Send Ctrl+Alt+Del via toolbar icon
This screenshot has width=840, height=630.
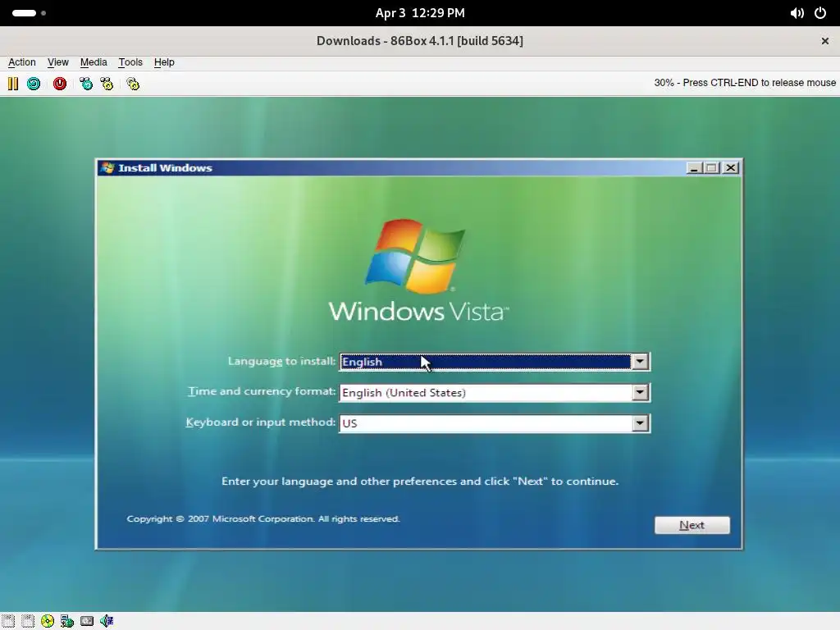point(85,84)
